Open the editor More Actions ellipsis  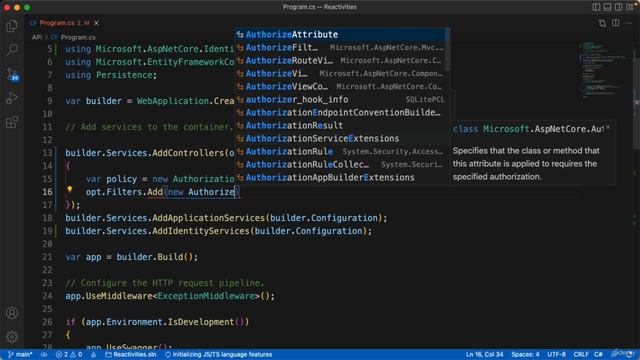click(629, 23)
